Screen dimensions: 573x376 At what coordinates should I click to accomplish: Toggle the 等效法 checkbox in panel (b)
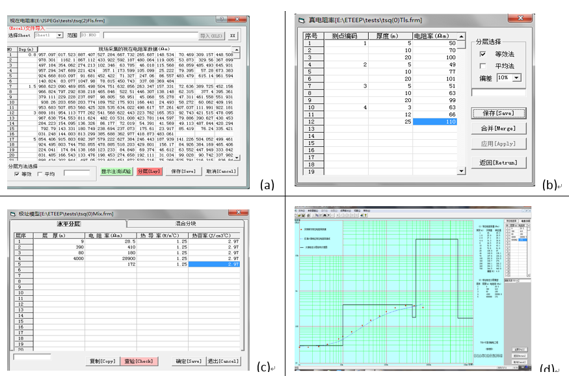[483, 54]
